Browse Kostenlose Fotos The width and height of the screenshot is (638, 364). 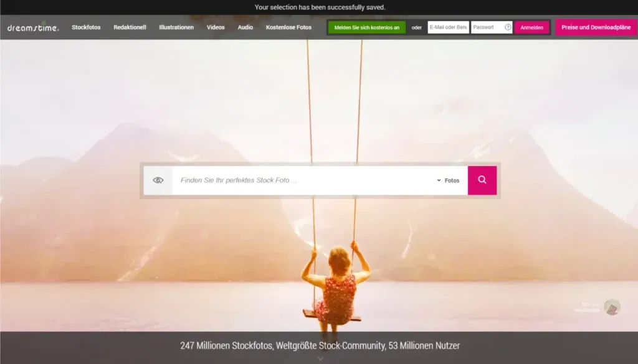288,27
